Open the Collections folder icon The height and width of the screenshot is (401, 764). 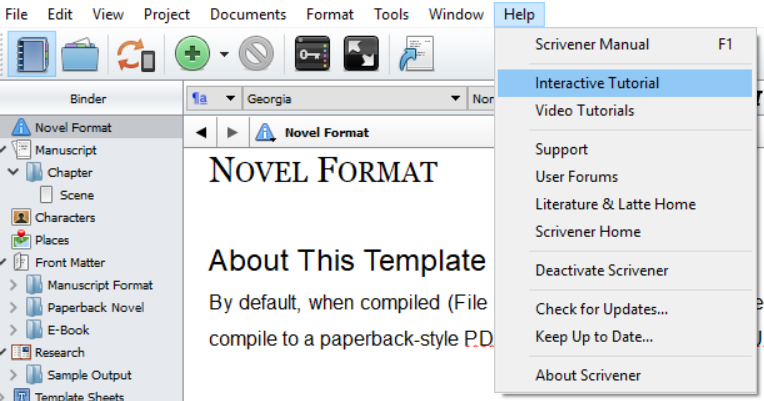pos(80,54)
